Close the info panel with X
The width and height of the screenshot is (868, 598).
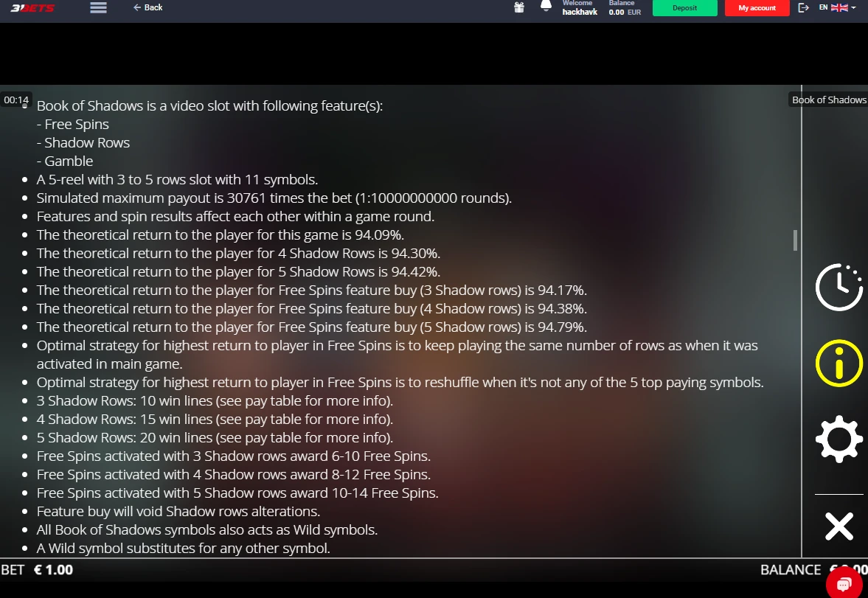click(839, 526)
